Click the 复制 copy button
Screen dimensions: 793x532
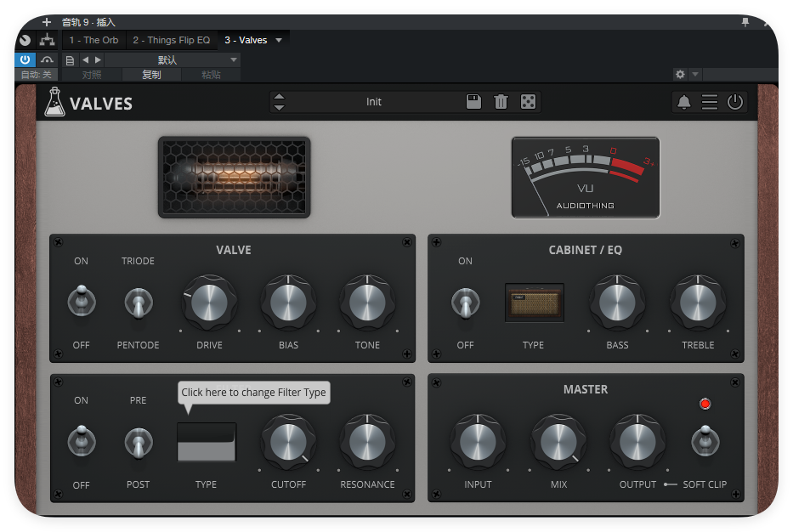coord(151,75)
